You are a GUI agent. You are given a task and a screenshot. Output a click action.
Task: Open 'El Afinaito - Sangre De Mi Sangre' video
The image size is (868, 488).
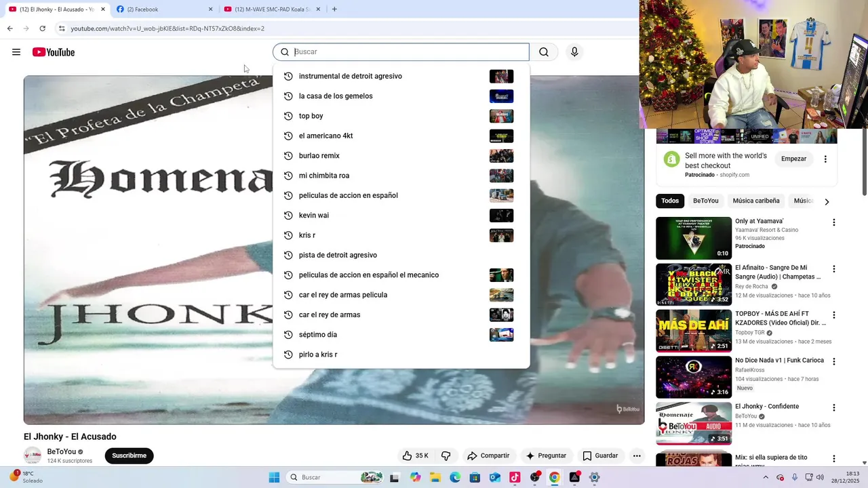[x=694, y=284]
